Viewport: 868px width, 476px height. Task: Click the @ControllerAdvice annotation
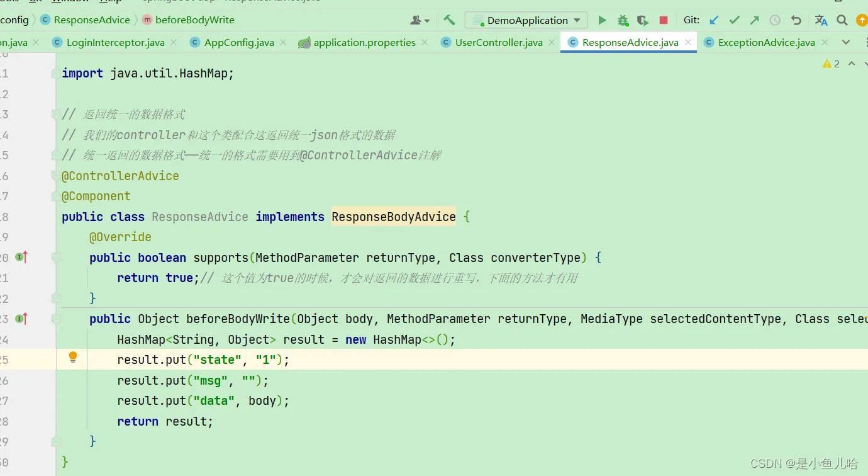(120, 176)
